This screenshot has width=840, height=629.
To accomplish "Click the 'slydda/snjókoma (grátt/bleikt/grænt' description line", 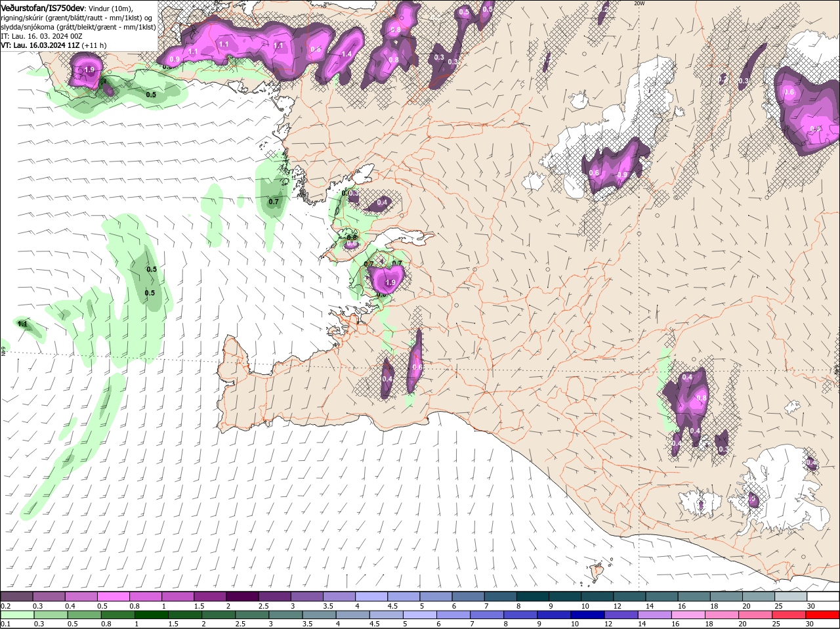I will coord(78,27).
